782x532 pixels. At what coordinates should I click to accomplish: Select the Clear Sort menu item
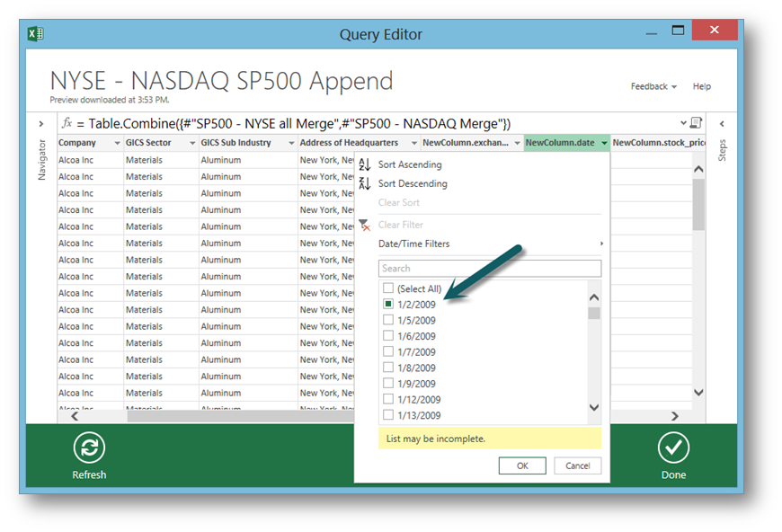click(x=398, y=202)
